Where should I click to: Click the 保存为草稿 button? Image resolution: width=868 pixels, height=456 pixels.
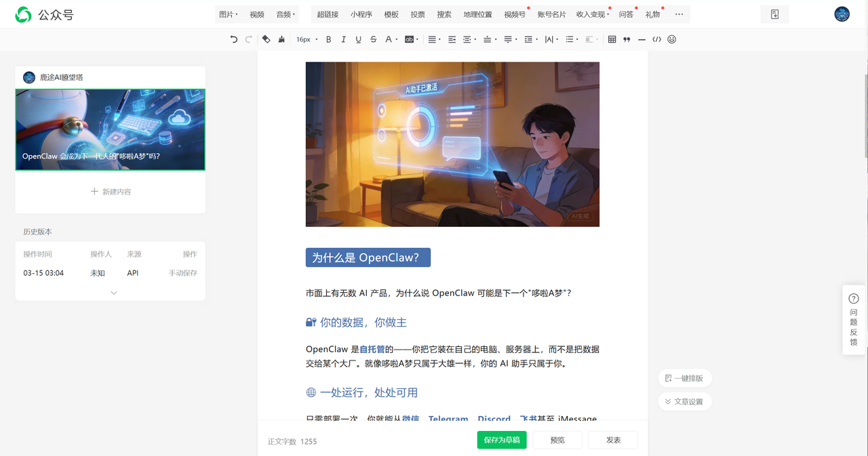click(x=502, y=440)
